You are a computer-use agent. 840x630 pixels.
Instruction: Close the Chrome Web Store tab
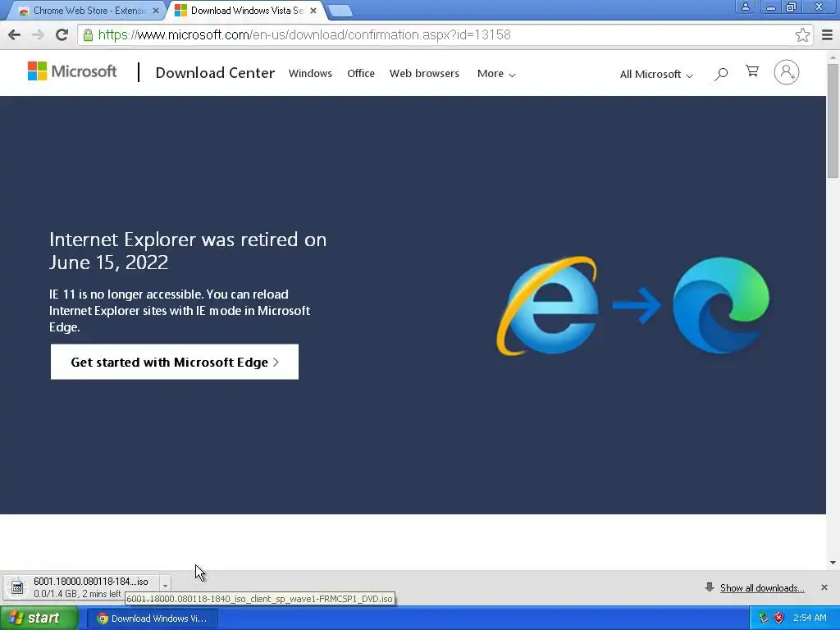click(155, 10)
